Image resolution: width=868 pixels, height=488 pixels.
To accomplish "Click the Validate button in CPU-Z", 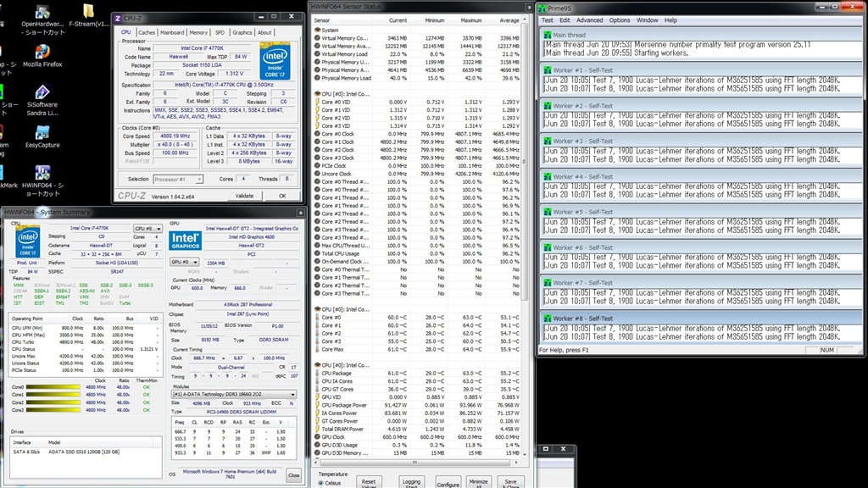I will (244, 196).
